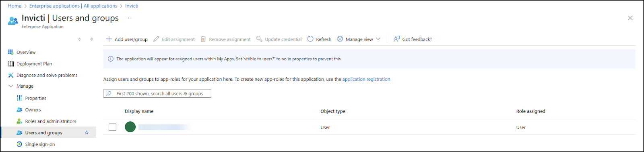Click the Add user/group plus icon
This screenshot has width=644, height=152.
tap(109, 39)
